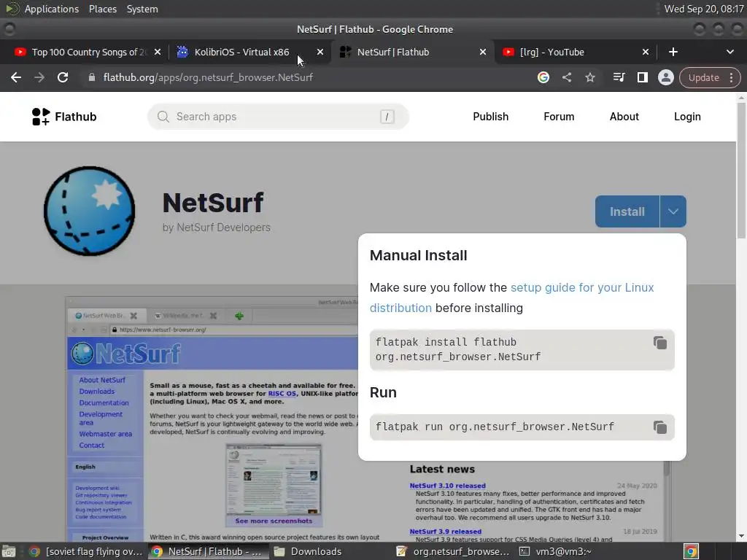Toggle Chrome side panel icon
Screen dimensions: 747x560
[x=642, y=77]
